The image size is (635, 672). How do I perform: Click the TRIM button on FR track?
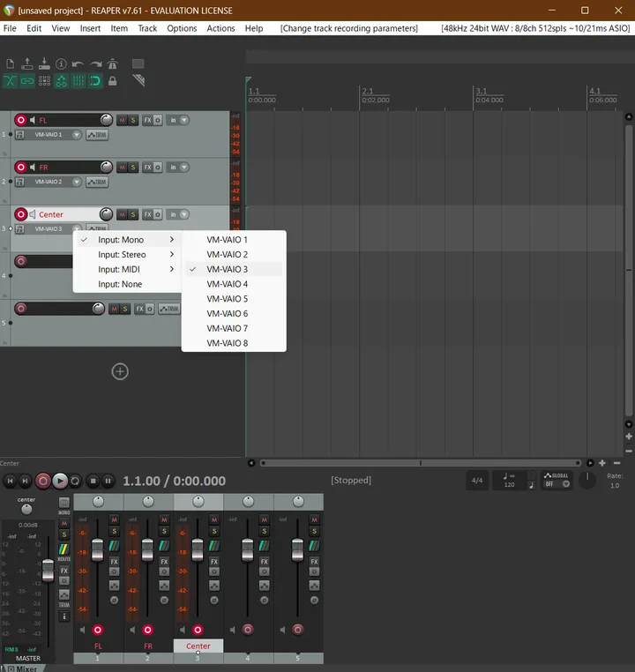point(96,182)
